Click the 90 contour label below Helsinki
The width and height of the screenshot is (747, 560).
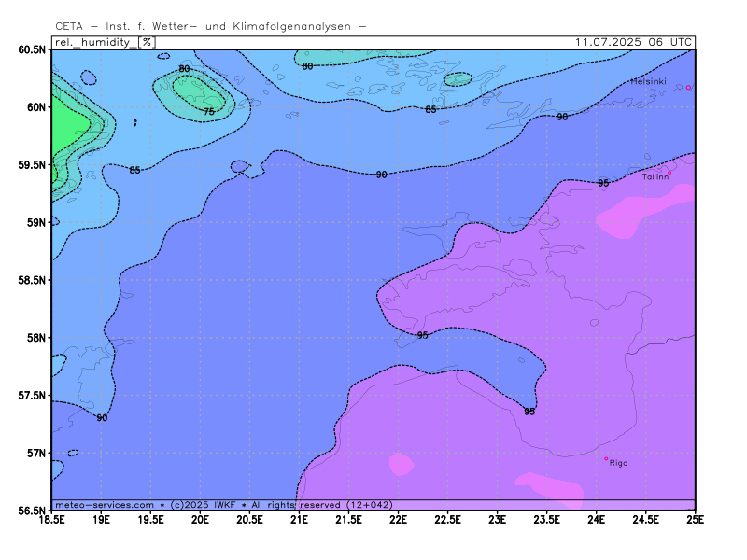(562, 117)
